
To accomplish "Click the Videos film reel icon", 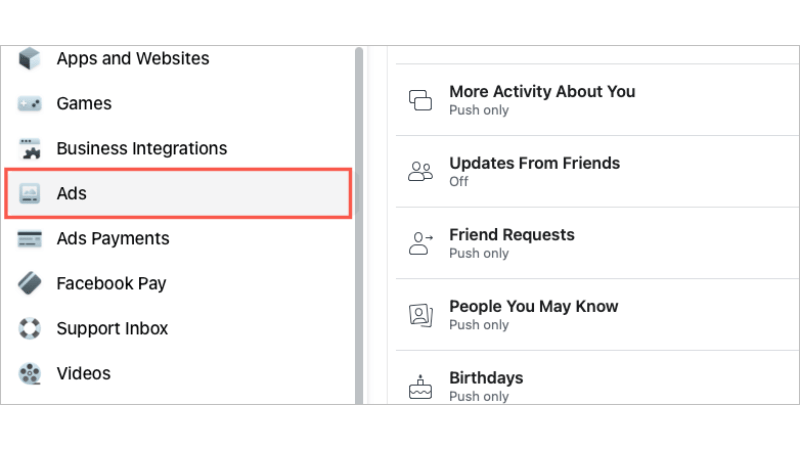I will pyautogui.click(x=29, y=374).
